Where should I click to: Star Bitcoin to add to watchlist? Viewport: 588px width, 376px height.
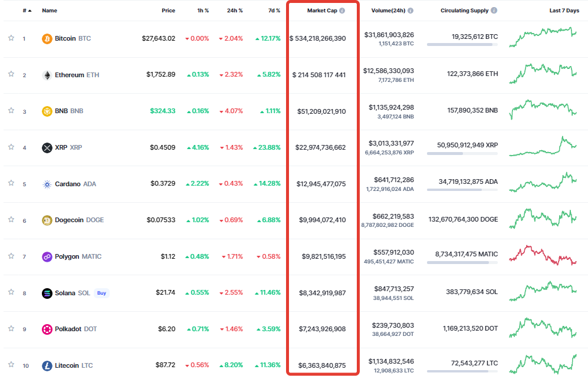(x=11, y=38)
